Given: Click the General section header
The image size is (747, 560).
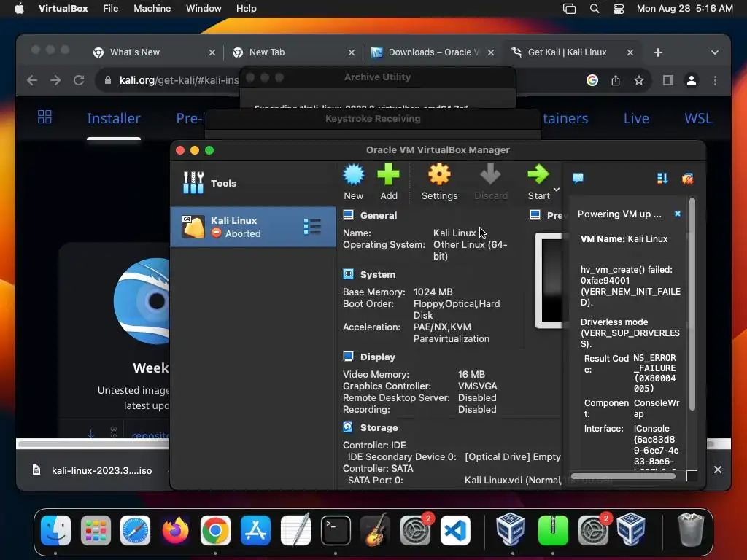Looking at the screenshot, I should click(379, 215).
